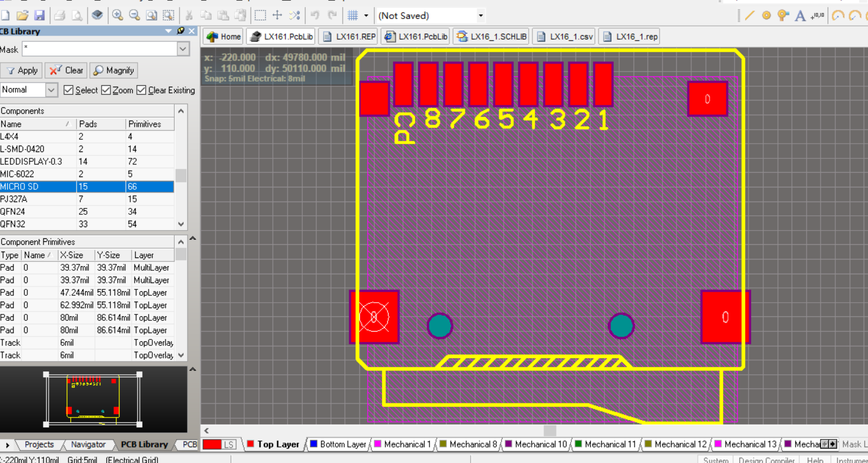Image resolution: width=868 pixels, height=463 pixels.
Task: Pin the PCB Library panel
Action: pyautogui.click(x=181, y=31)
